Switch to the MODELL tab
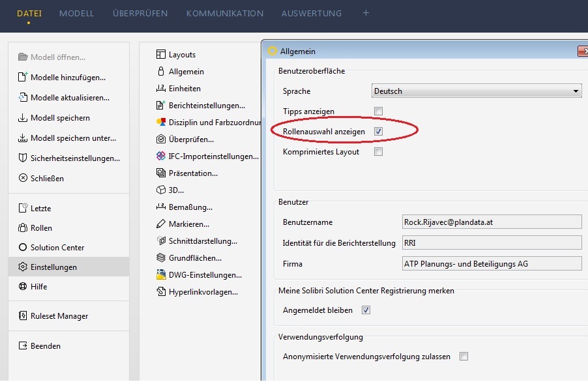Viewport: 588px width, 382px height. pyautogui.click(x=76, y=13)
